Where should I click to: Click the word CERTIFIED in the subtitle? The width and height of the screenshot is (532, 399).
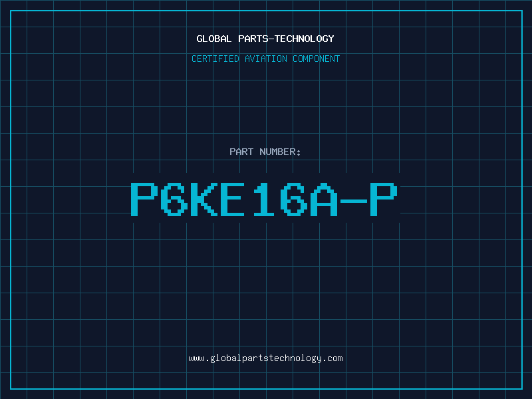pos(215,59)
